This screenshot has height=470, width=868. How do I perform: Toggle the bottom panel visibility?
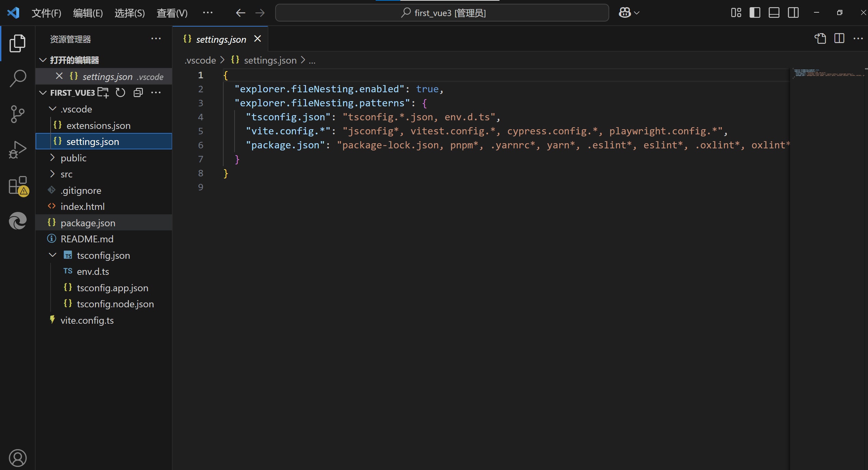pos(774,13)
